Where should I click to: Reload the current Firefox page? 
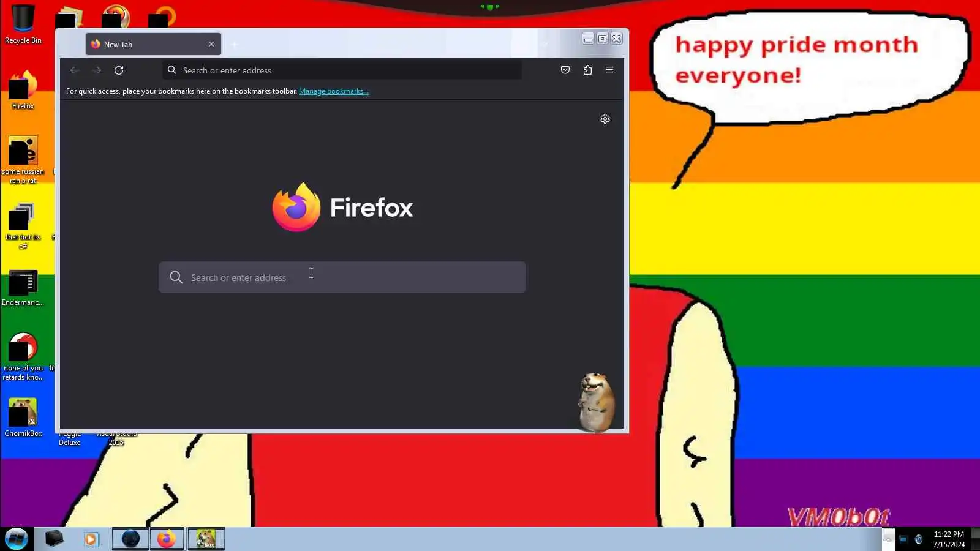[119, 70]
